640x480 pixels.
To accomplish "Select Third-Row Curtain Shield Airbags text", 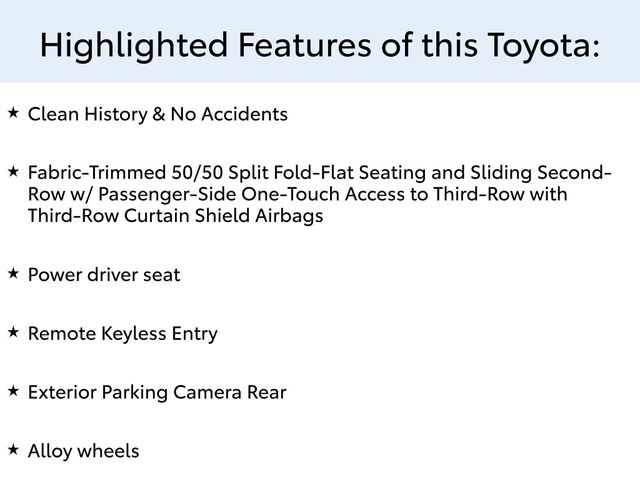I will click(176, 216).
